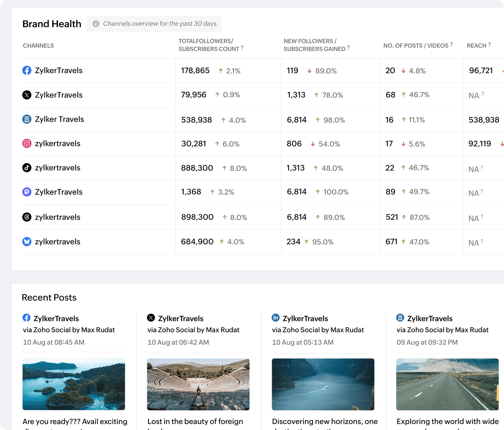Click the Facebook icon in ZylkerTravels channel row
This screenshot has width=504, height=430.
[27, 71]
